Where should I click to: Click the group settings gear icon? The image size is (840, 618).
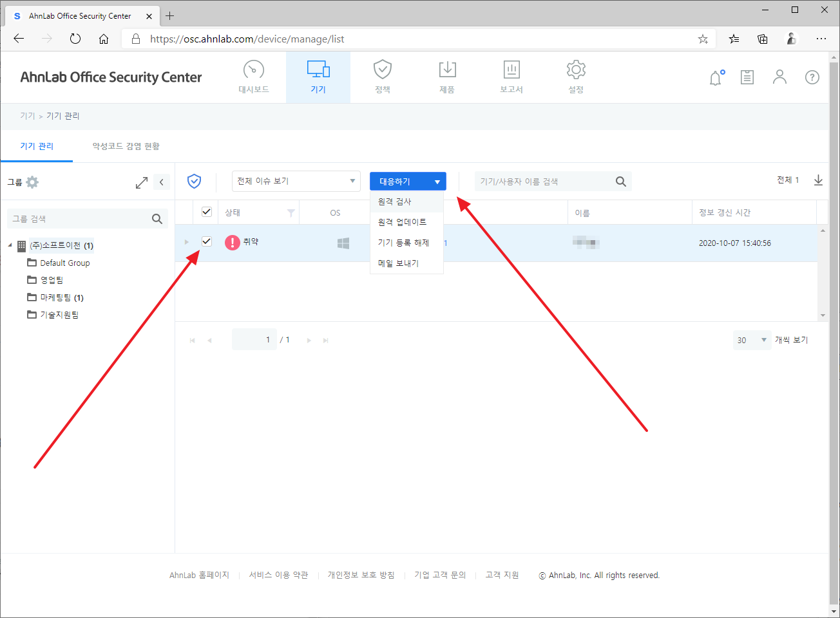click(x=32, y=182)
